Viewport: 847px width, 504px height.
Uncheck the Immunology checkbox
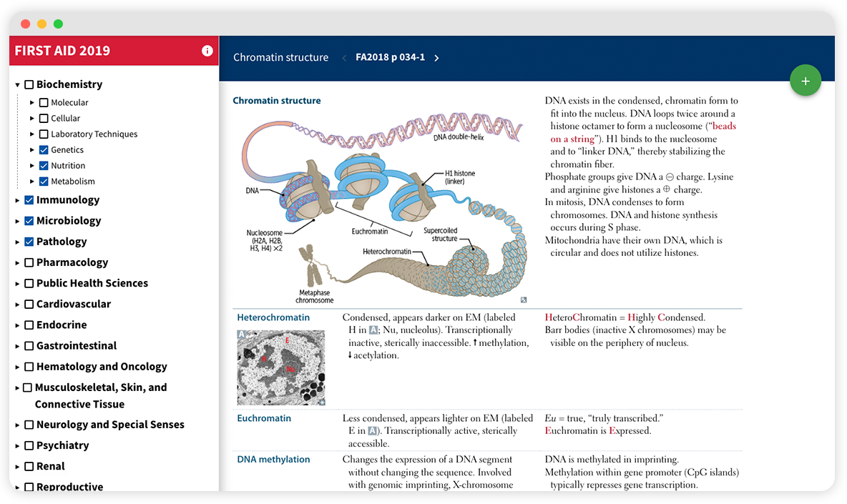tap(29, 200)
